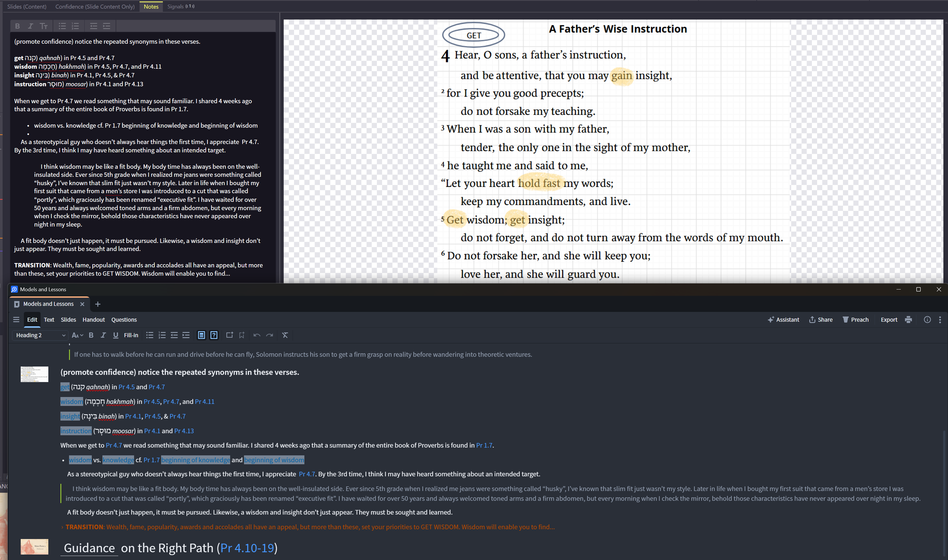Screen dimensions: 948x560
Task: Click the undo arrow in editor toolbar
Action: (x=257, y=335)
